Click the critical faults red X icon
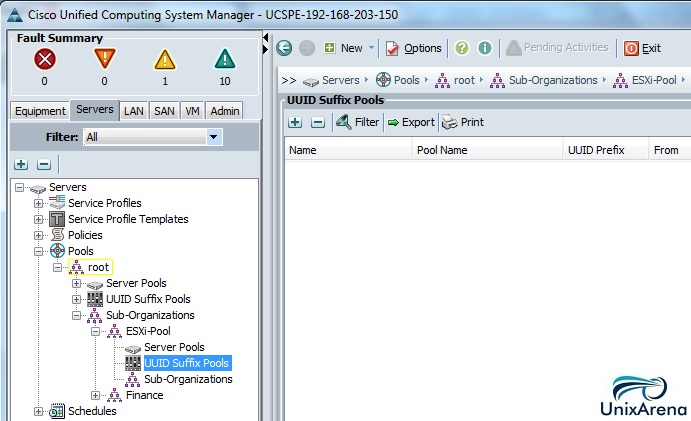Image resolution: width=691 pixels, height=421 pixels. [x=45, y=59]
